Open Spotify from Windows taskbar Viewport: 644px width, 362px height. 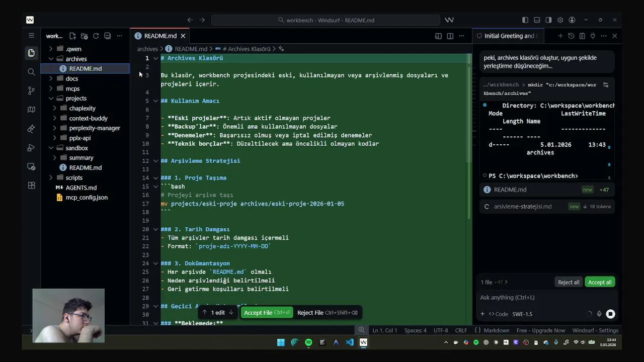[x=308, y=342]
